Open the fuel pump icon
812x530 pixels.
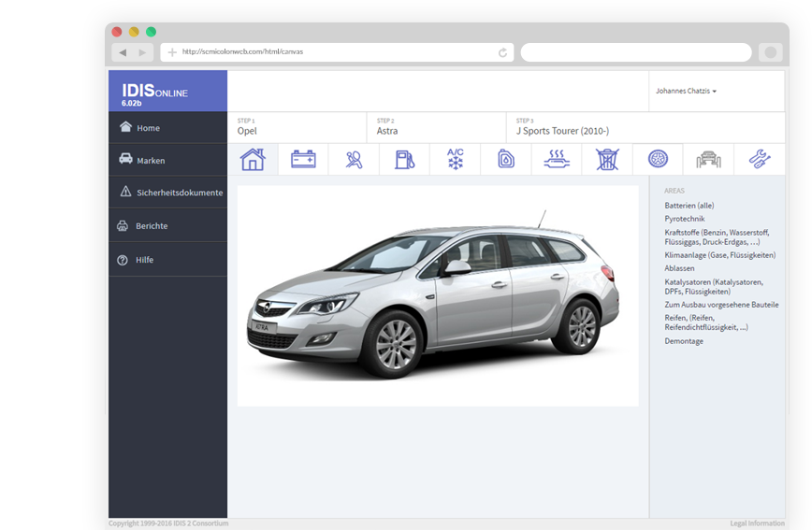tap(405, 160)
